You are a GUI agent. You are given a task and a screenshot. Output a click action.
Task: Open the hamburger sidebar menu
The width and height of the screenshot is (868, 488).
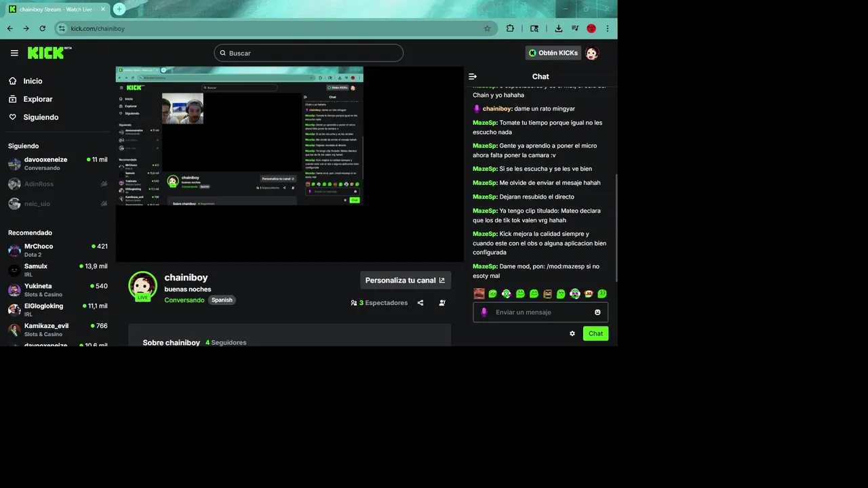click(14, 53)
